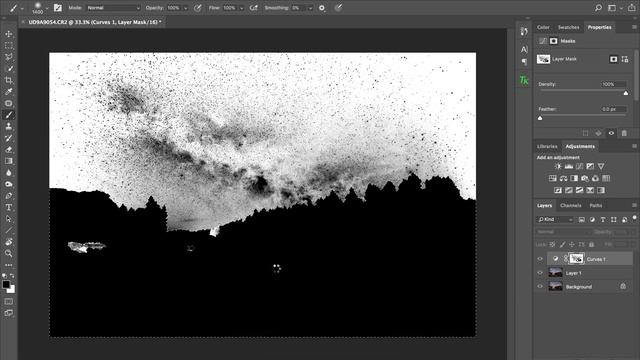Open the layer Kind filter dropdown

click(x=555, y=220)
